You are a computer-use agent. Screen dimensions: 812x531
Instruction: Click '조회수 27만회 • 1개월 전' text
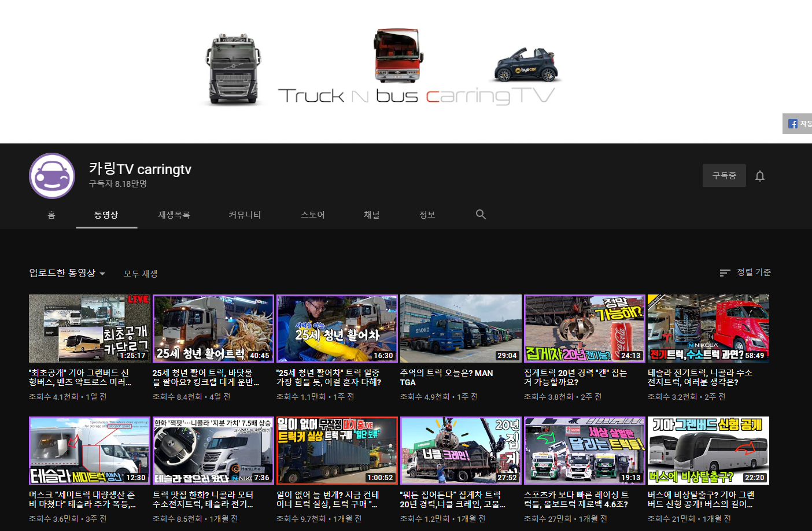tap(566, 519)
